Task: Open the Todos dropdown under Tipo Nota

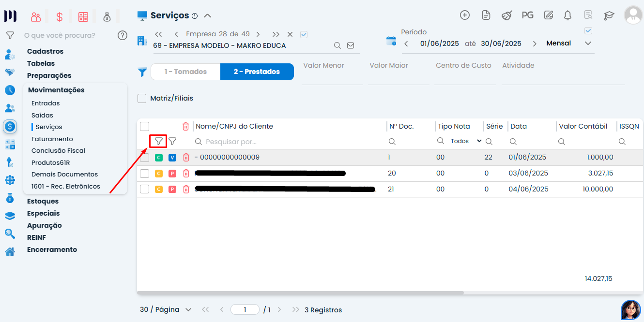Action: [x=466, y=141]
